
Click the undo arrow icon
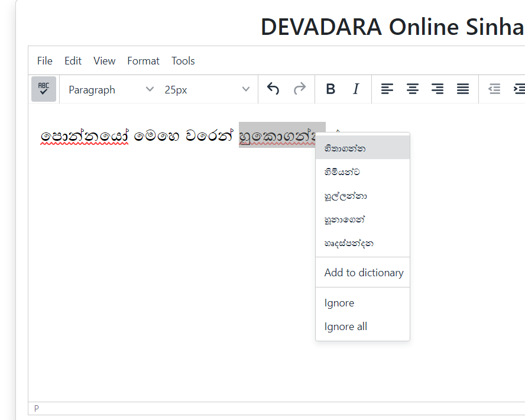273,89
